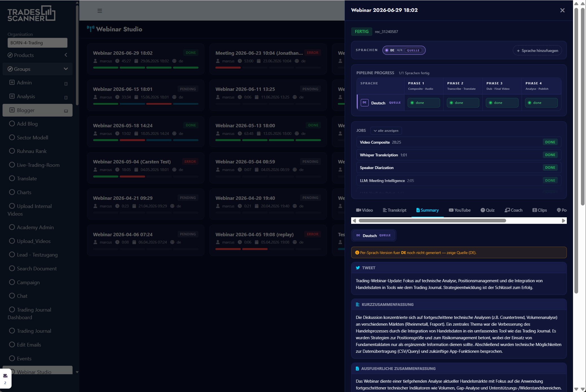The width and height of the screenshot is (586, 392).
Task: Collapse the Groups menu chevron
Action: 66,69
